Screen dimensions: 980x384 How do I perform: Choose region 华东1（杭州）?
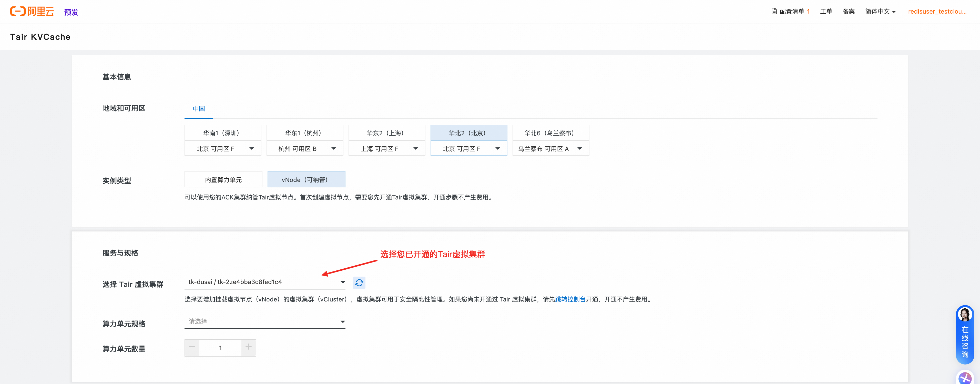tap(305, 133)
